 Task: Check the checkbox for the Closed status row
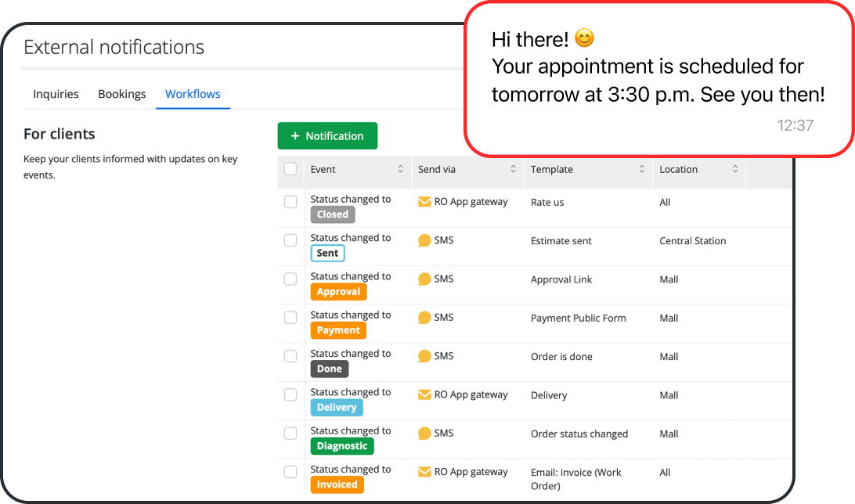[x=290, y=202]
